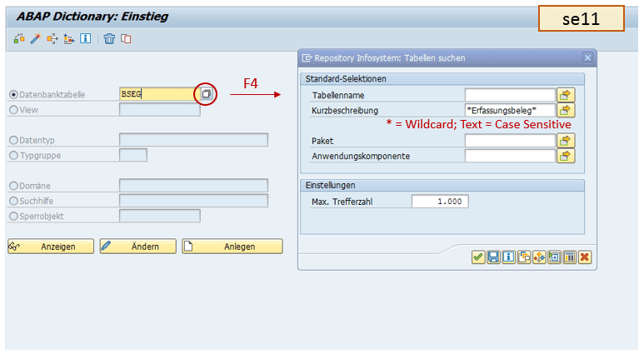The width and height of the screenshot is (644, 354).
Task: Click the Get variant icon in dialog footer
Action: 524,257
